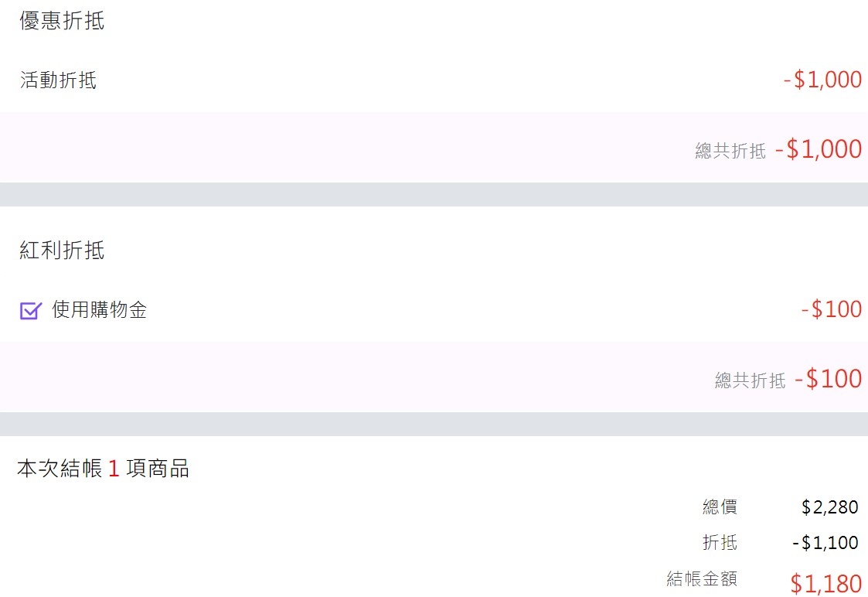Click the $1,180 checkout amount
This screenshot has height=597, width=868.
(826, 584)
